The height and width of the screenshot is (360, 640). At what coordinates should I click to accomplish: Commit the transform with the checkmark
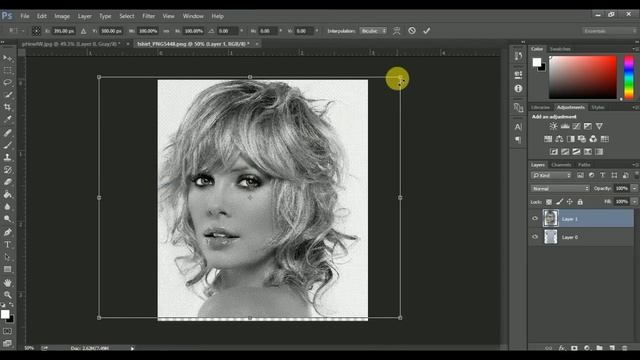tap(427, 31)
